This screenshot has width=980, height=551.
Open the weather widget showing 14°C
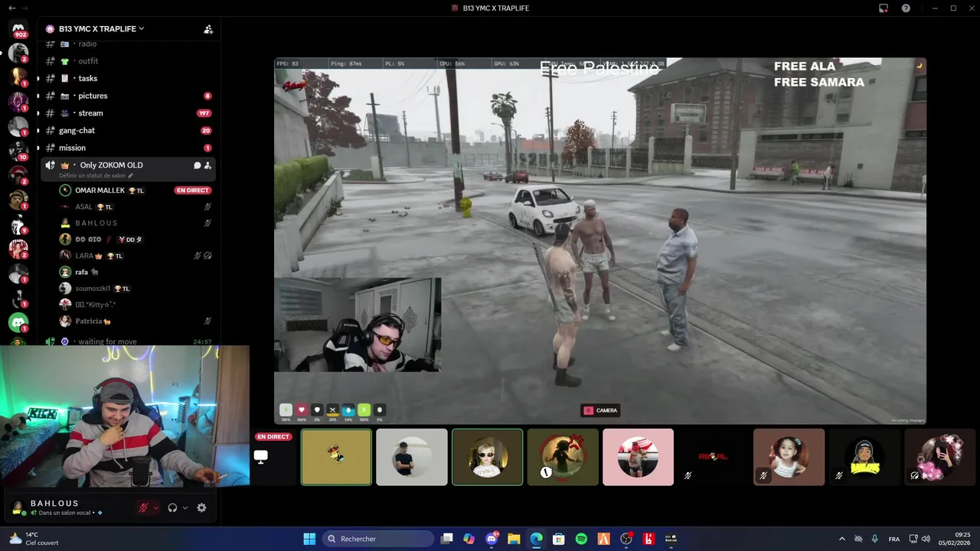click(32, 539)
